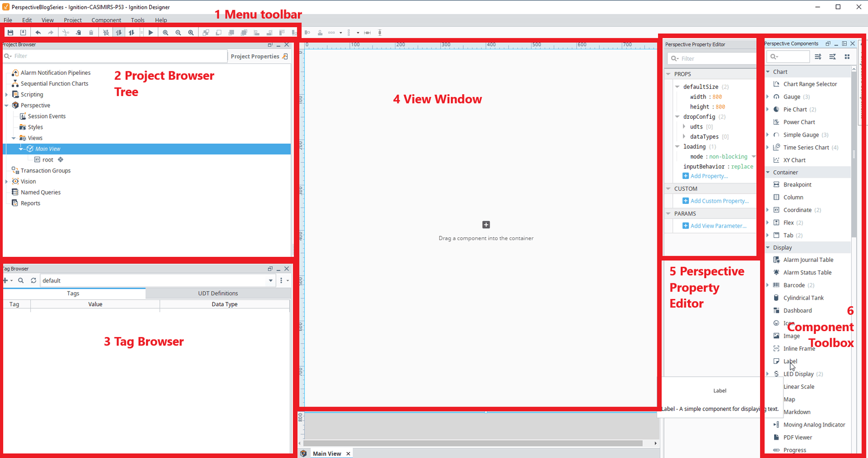This screenshot has height=458, width=868.
Task: Click the Property Editor filter field
Action: click(713, 59)
